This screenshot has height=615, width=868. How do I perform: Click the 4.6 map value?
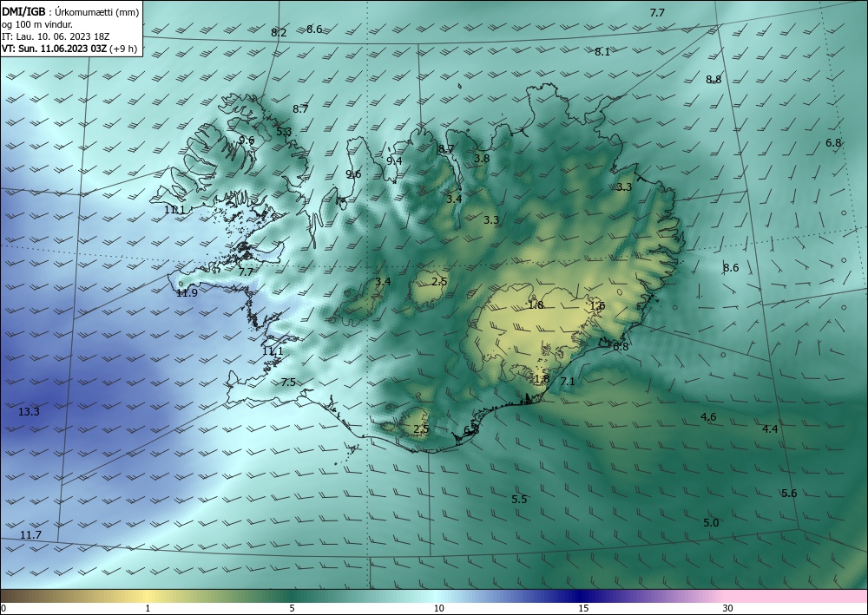(708, 417)
